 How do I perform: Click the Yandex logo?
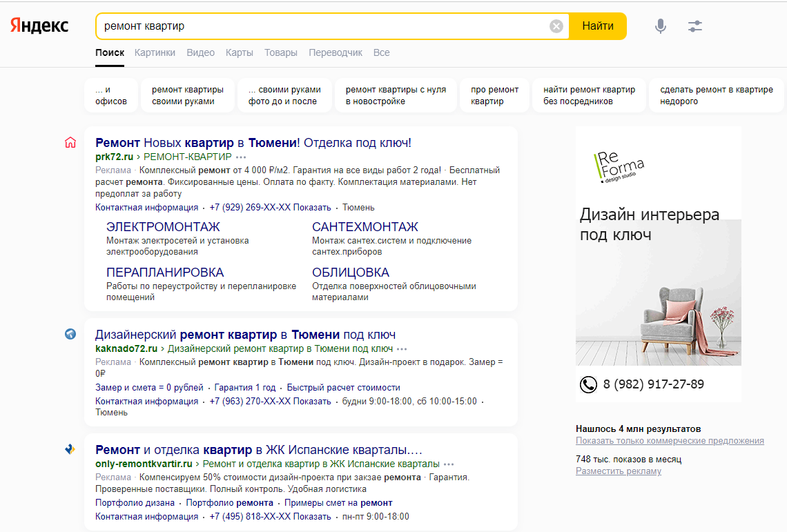(x=39, y=26)
